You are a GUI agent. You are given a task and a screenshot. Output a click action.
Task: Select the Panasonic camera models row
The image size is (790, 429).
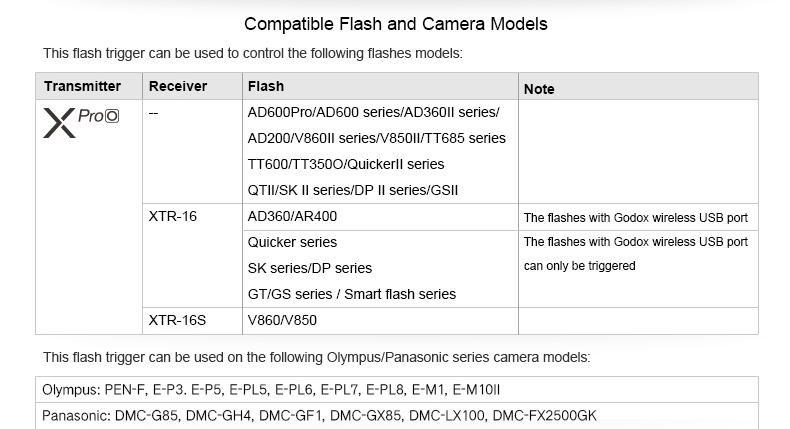(x=397, y=415)
